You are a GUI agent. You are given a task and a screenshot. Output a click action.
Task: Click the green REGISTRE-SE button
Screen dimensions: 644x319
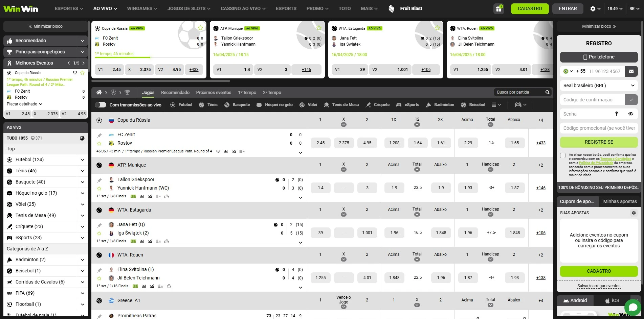click(598, 142)
